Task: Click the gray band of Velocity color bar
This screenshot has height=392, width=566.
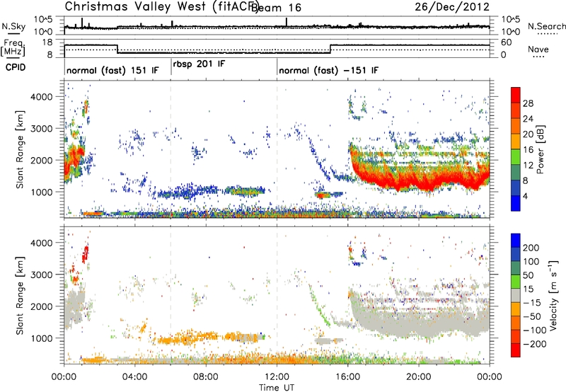Action: pyautogui.click(x=516, y=295)
